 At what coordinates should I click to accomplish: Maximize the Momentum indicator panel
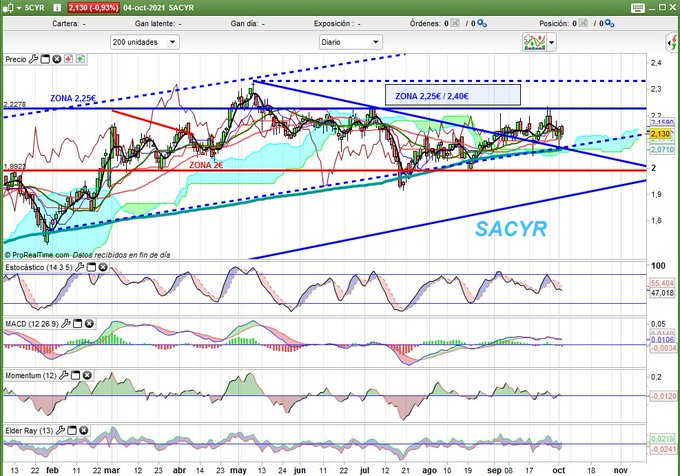click(75, 375)
